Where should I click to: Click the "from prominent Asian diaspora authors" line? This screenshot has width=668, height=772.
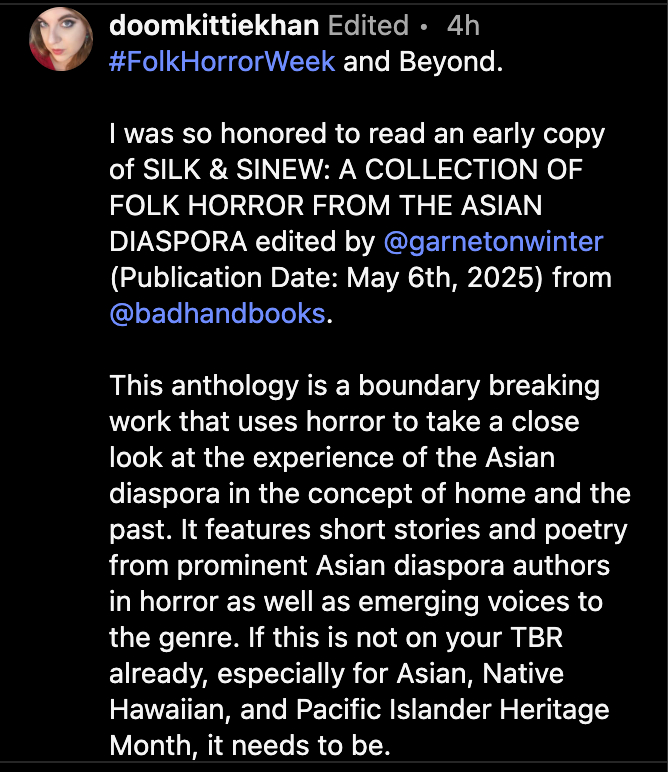click(359, 565)
